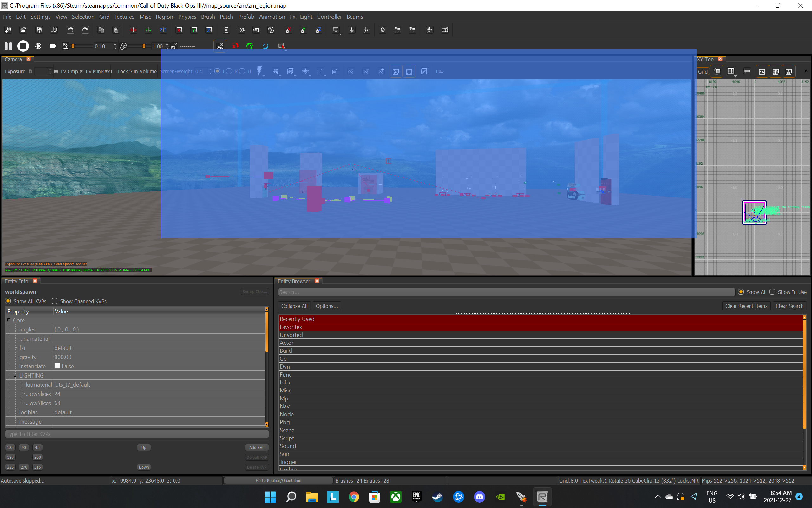Select the Show Changed KVPs radio button
Viewport: 812px width, 508px height.
[x=55, y=301]
